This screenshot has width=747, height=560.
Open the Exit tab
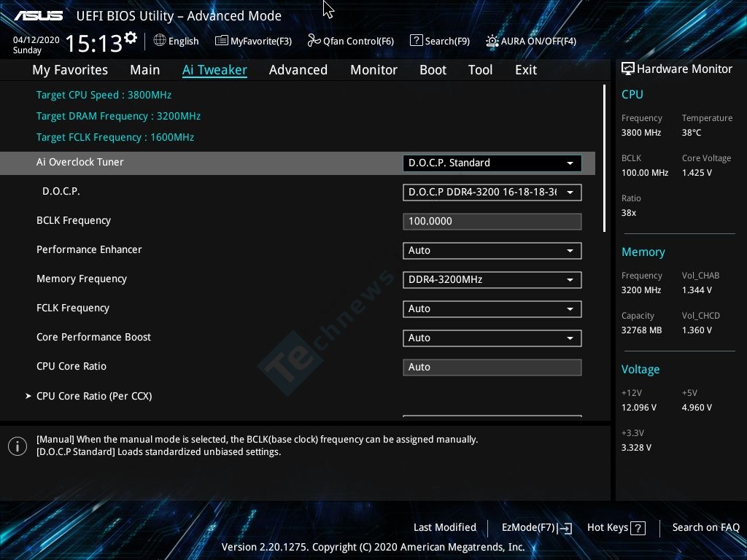click(x=526, y=70)
